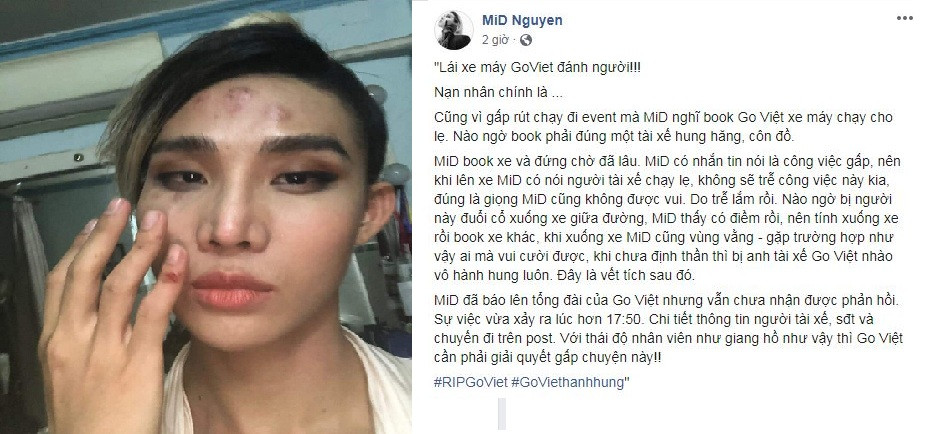Open the #GoViethanhhung hashtag
The height and width of the screenshot is (434, 926).
click(x=567, y=382)
